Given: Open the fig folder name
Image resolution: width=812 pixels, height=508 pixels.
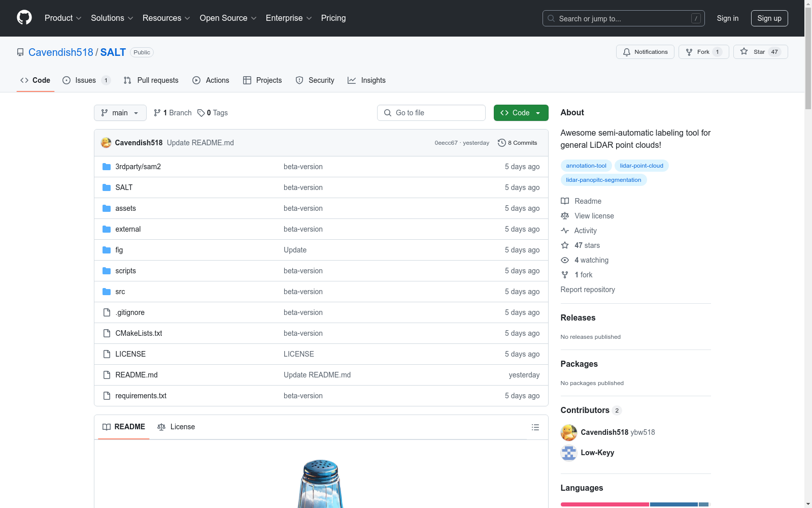Looking at the screenshot, I should (x=119, y=250).
